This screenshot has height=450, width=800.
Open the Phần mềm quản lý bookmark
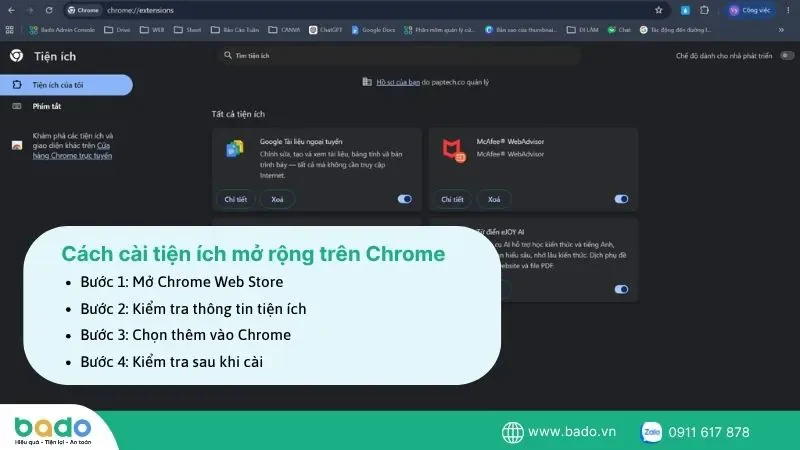pyautogui.click(x=439, y=30)
